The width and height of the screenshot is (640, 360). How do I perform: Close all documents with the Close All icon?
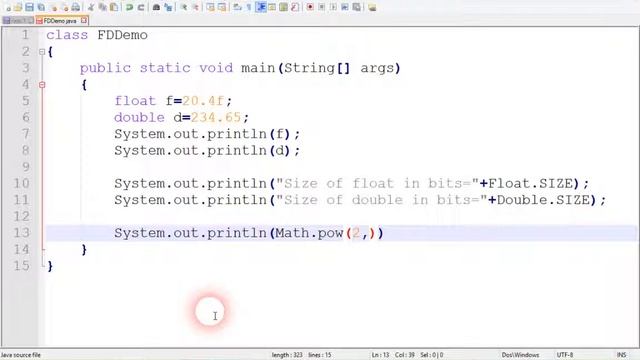[x=65, y=7]
